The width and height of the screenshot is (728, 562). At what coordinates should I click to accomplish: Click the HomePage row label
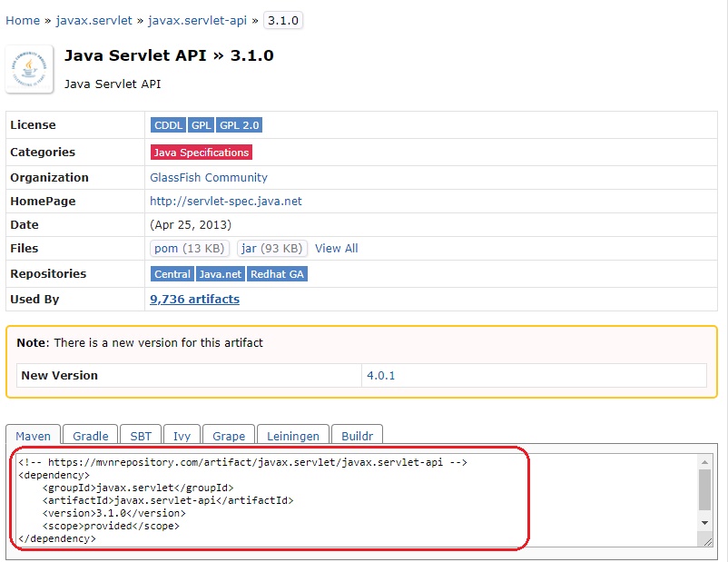point(43,202)
